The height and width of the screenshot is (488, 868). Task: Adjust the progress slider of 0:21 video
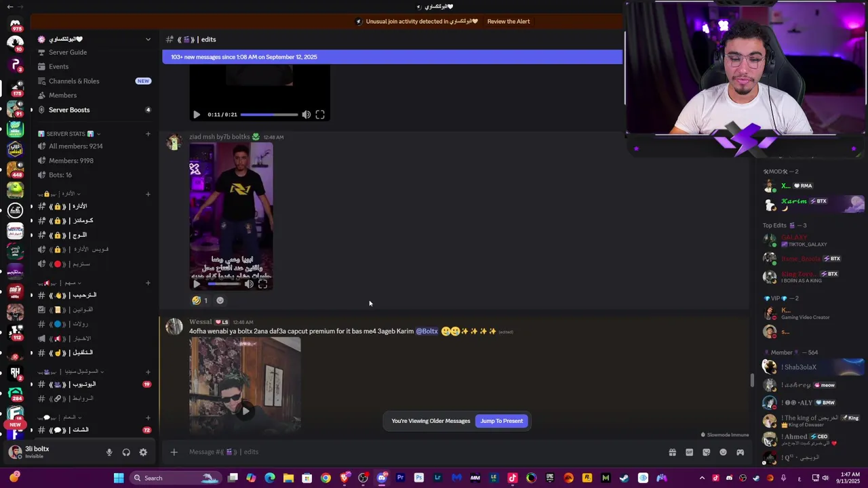[x=269, y=115]
